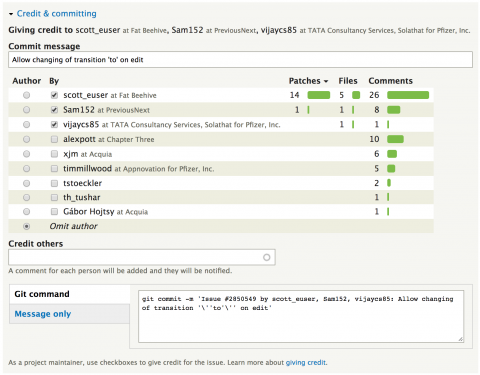Click the xjm comments bar

pyautogui.click(x=392, y=154)
